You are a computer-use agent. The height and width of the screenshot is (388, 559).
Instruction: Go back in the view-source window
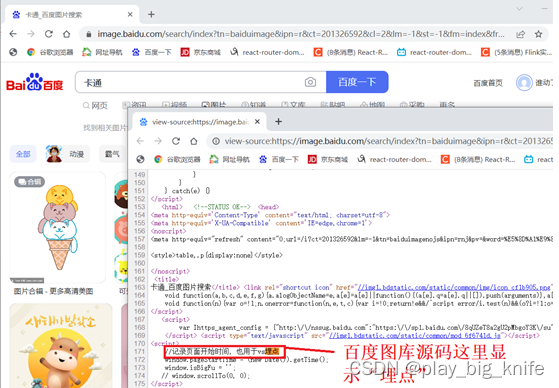pyautogui.click(x=140, y=141)
